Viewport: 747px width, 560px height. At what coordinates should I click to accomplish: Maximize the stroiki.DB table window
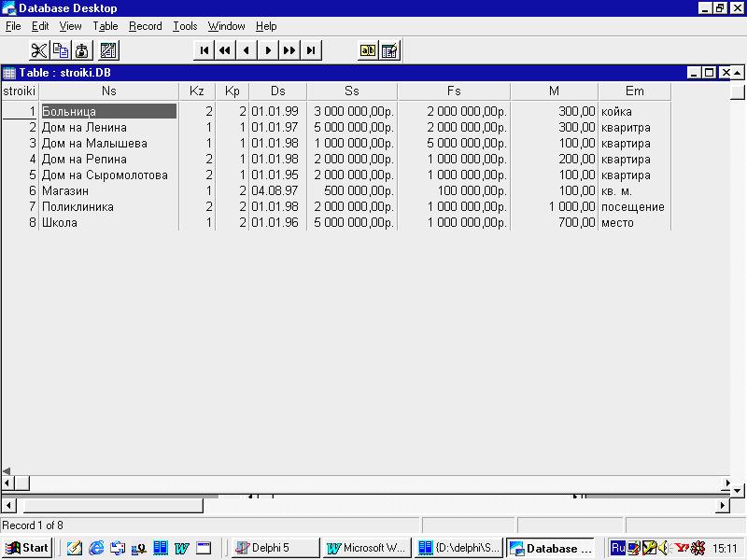click(x=710, y=73)
